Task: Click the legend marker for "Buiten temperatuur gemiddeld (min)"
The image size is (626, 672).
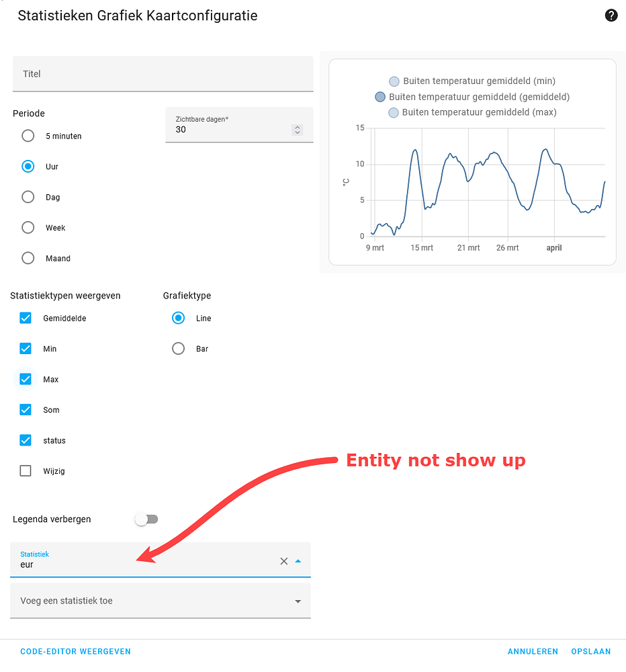Action: pos(394,81)
